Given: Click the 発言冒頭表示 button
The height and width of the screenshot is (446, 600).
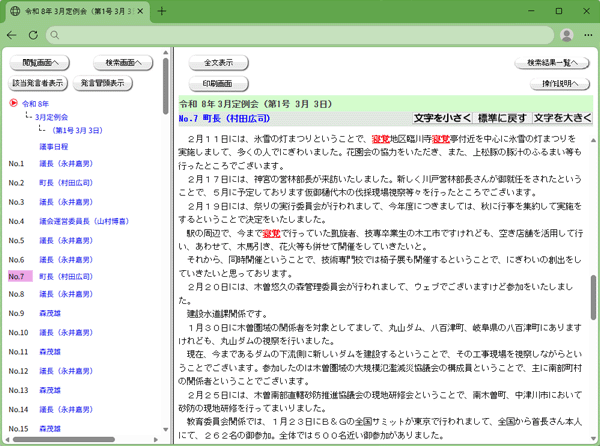Looking at the screenshot, I should pos(103,83).
